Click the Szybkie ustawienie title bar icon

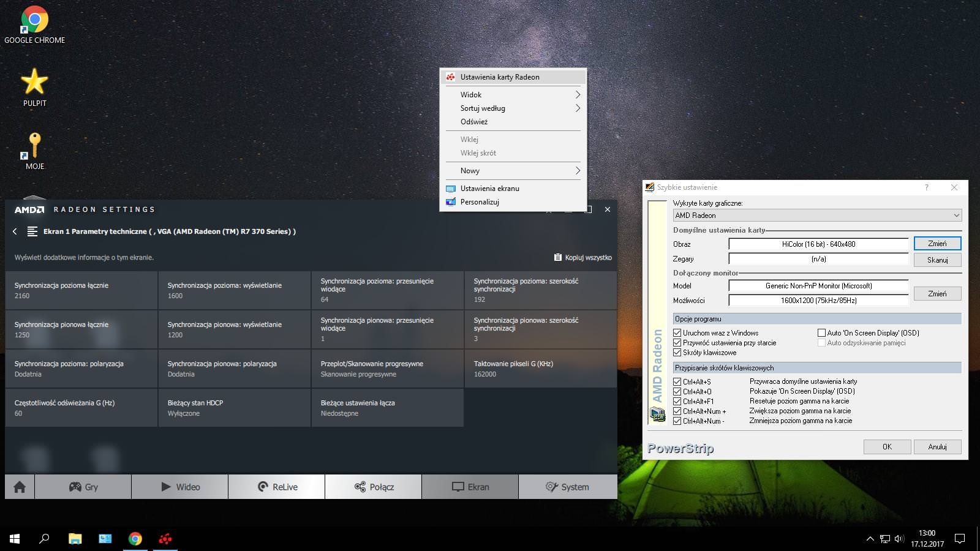click(650, 187)
